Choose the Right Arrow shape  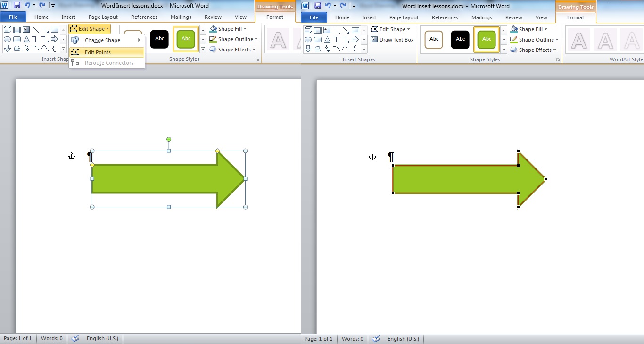pyautogui.click(x=55, y=39)
